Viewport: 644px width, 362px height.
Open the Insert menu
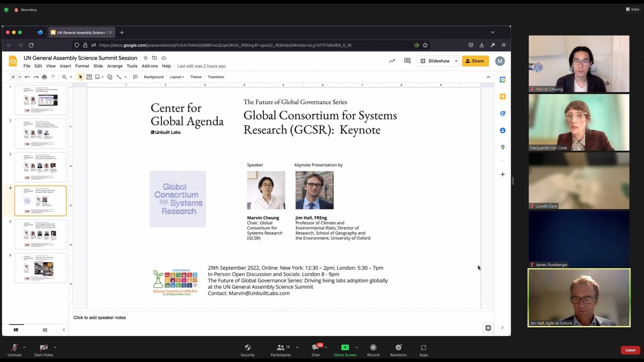[65, 66]
